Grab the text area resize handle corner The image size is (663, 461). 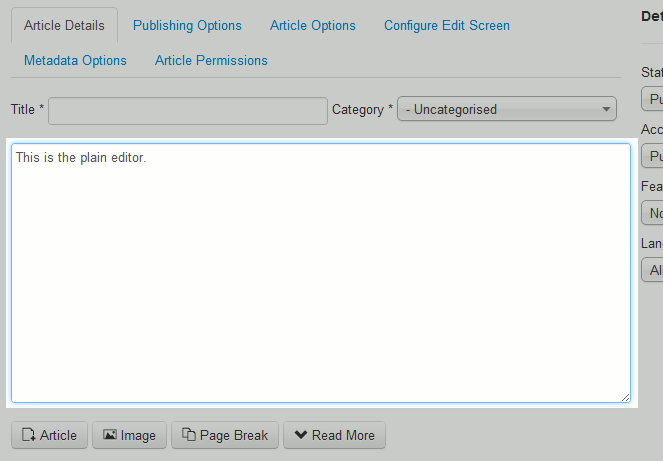click(x=625, y=397)
